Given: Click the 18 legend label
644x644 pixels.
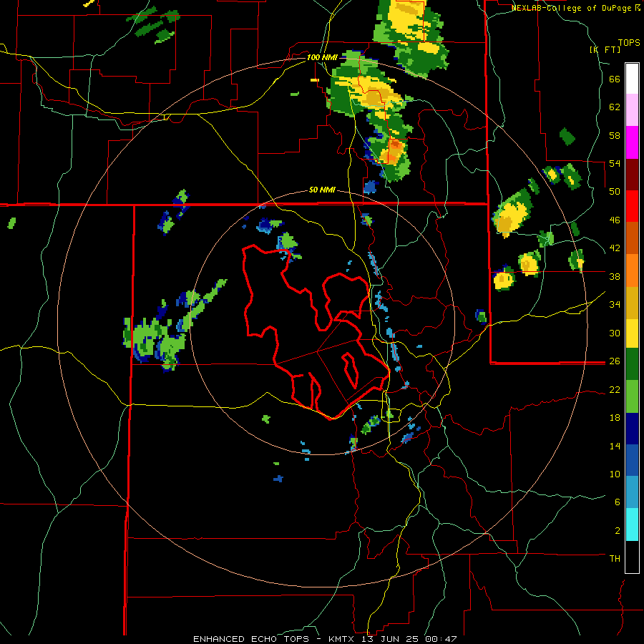Looking at the screenshot, I should [x=615, y=418].
